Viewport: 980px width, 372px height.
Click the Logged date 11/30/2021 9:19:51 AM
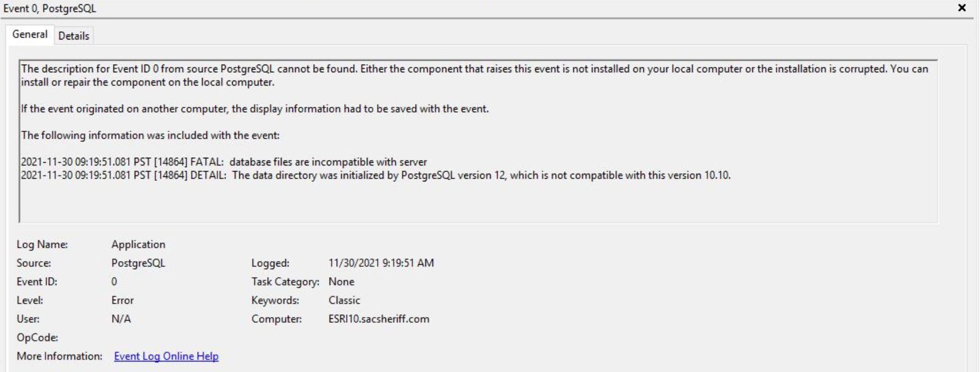coord(381,263)
